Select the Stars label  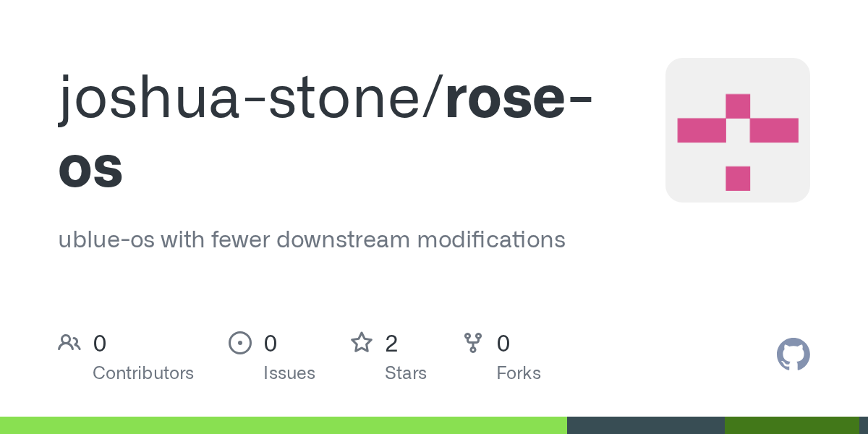[x=406, y=373]
